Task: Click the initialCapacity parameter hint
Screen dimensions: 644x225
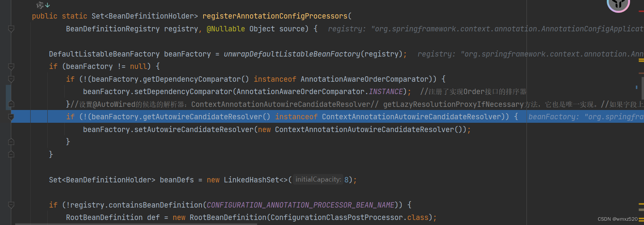Action: pos(318,179)
